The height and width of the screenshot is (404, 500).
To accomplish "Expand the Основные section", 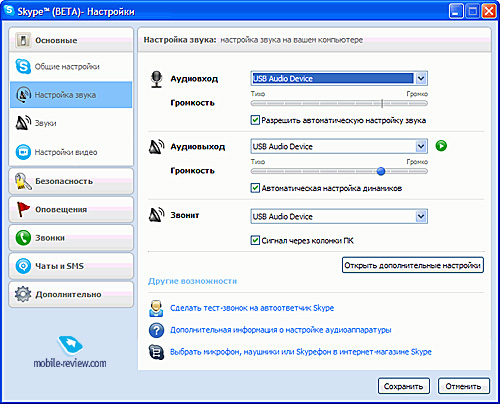I will point(71,40).
